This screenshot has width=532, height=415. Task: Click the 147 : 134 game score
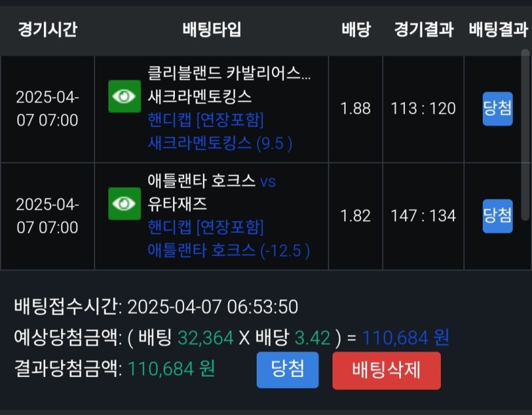[x=424, y=215]
